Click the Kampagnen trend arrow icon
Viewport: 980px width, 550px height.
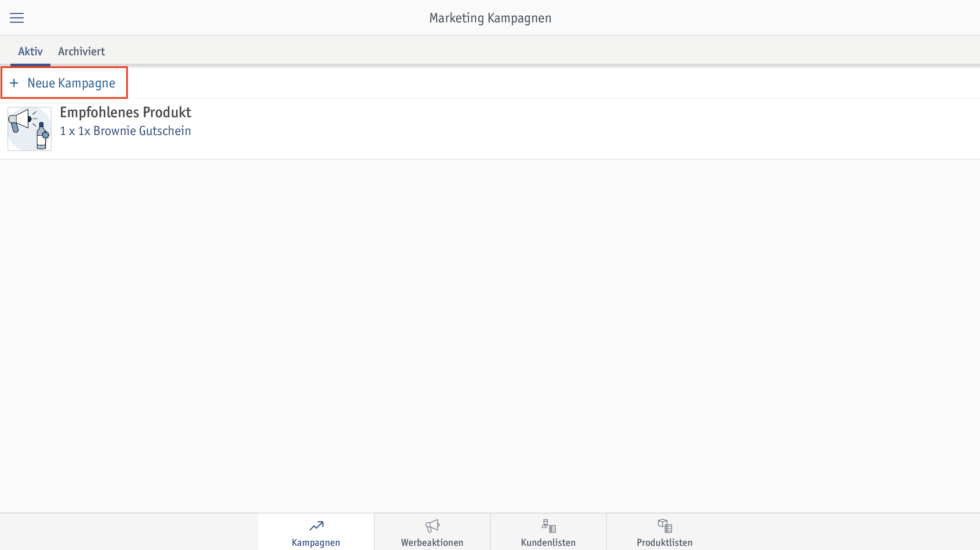click(316, 526)
